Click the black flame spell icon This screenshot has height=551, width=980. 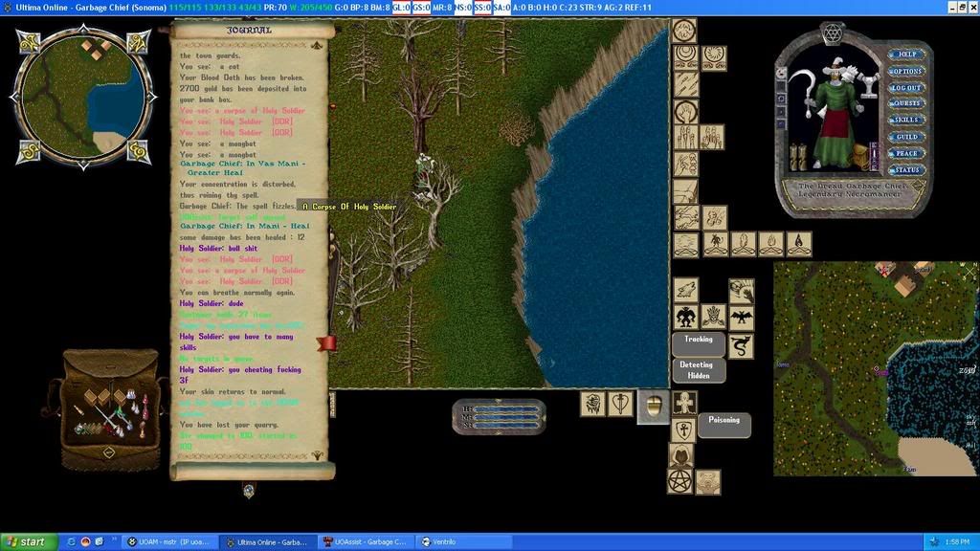coord(799,244)
